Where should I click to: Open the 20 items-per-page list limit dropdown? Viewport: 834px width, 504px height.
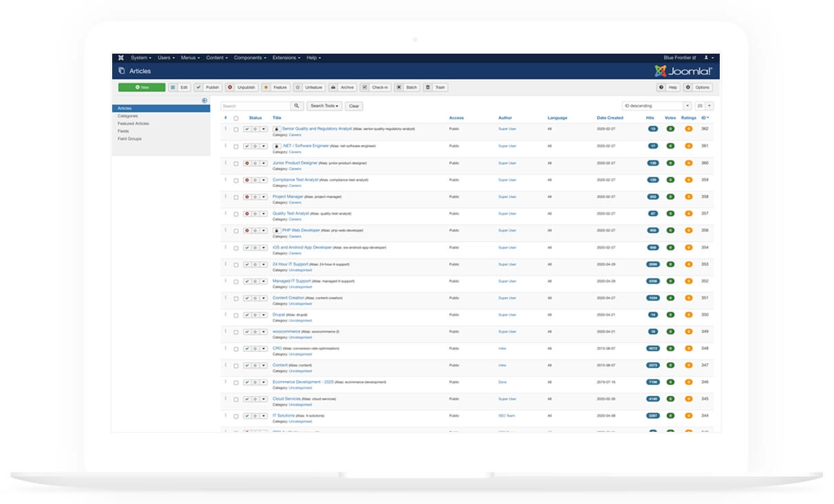pos(704,106)
